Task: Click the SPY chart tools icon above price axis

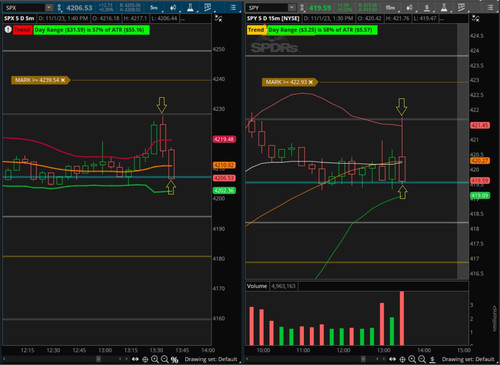Action: pos(475,18)
